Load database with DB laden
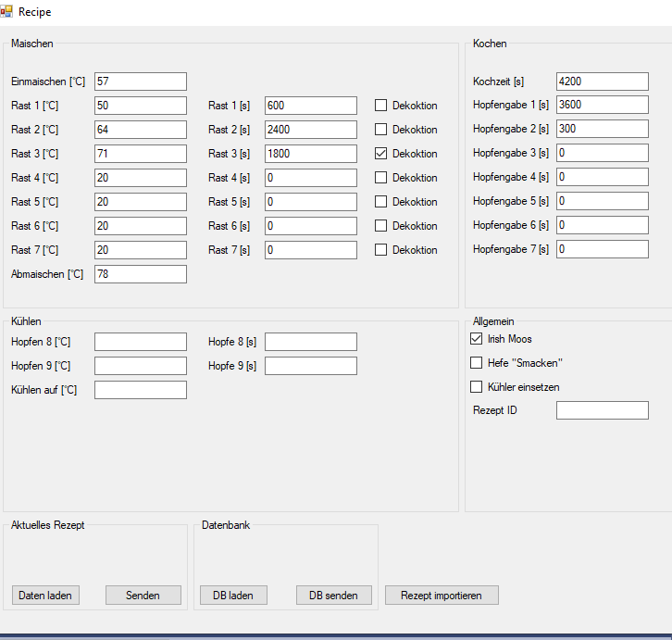672x640 pixels. 233,595
